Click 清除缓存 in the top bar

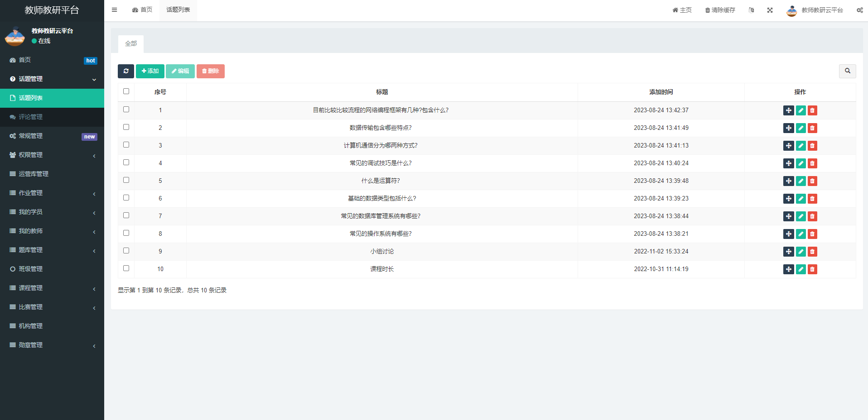pos(720,10)
